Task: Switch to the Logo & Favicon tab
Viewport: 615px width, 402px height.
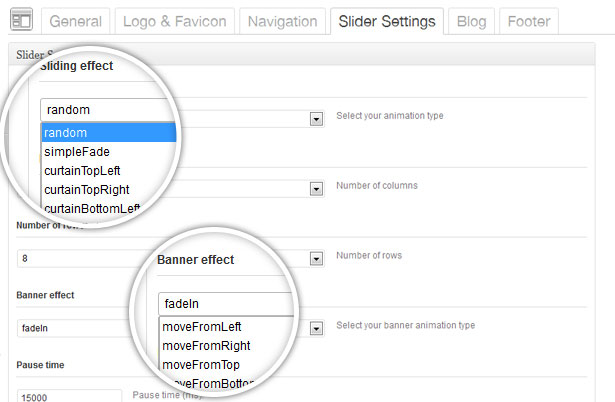Action: (x=176, y=21)
